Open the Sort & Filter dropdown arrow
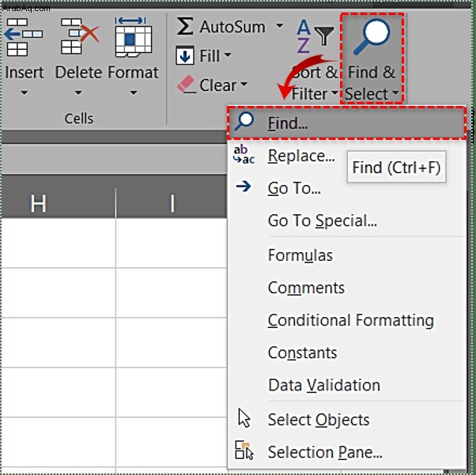476x475 pixels. pyautogui.click(x=334, y=92)
